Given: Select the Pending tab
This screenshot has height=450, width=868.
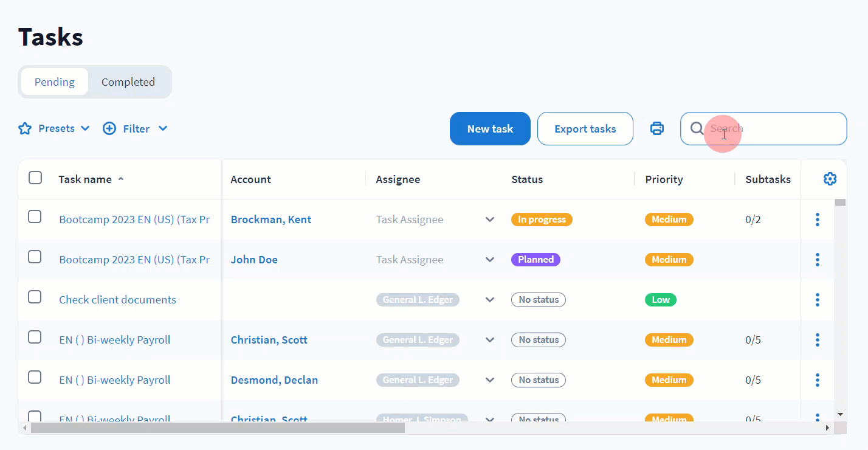Looking at the screenshot, I should [55, 82].
